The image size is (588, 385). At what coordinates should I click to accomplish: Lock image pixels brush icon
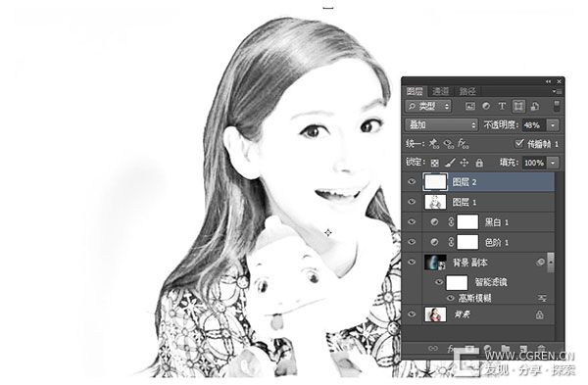tap(450, 163)
